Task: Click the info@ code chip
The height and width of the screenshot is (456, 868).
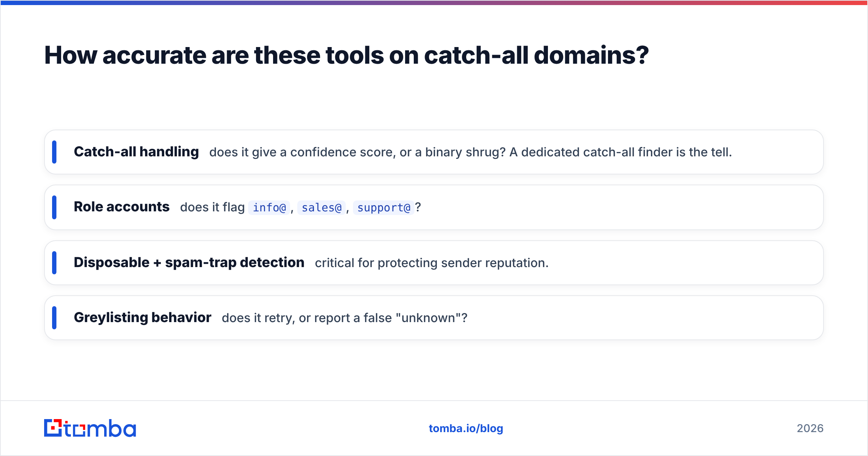Action: tap(269, 208)
